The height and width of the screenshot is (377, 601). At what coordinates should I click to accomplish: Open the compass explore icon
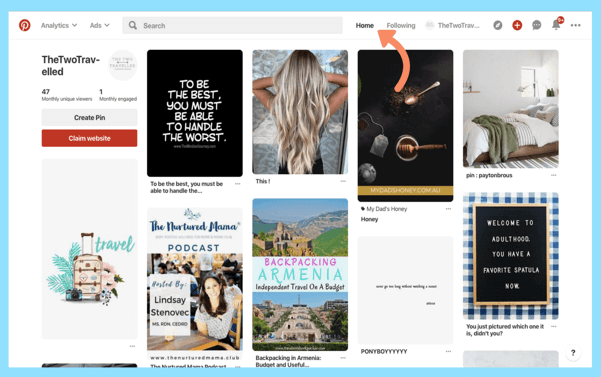[498, 25]
